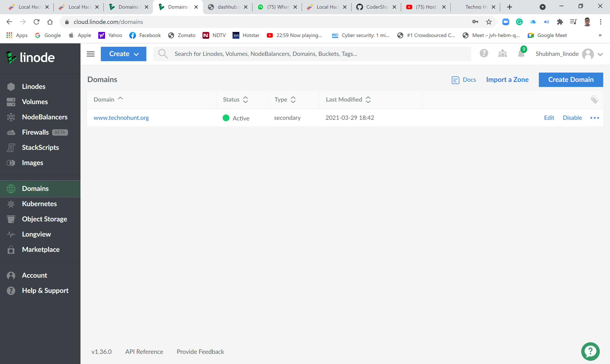Screen dimensions: 610x364
Task: Open the www.technohunt.org domain link
Action: click(x=121, y=118)
